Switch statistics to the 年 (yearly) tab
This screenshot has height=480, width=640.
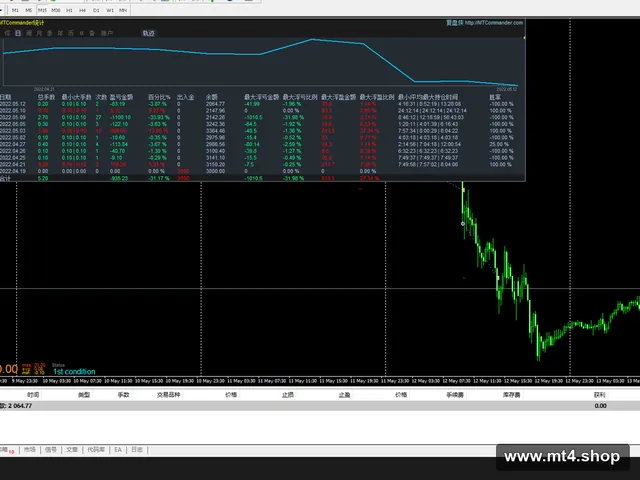coord(60,33)
